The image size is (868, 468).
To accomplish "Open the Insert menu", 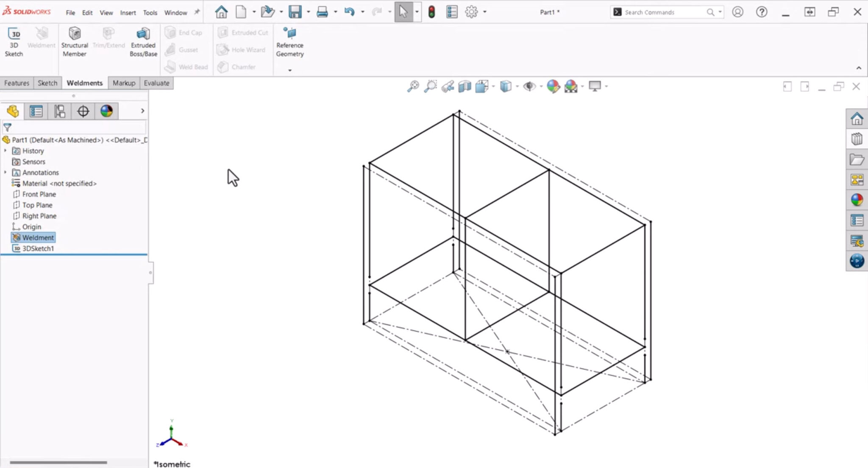I will click(128, 12).
